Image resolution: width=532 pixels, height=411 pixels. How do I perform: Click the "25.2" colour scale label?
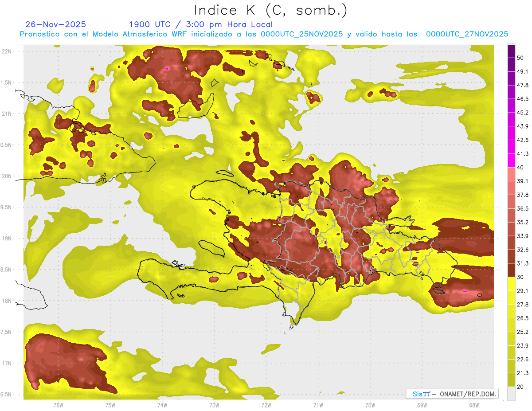tap(523, 332)
